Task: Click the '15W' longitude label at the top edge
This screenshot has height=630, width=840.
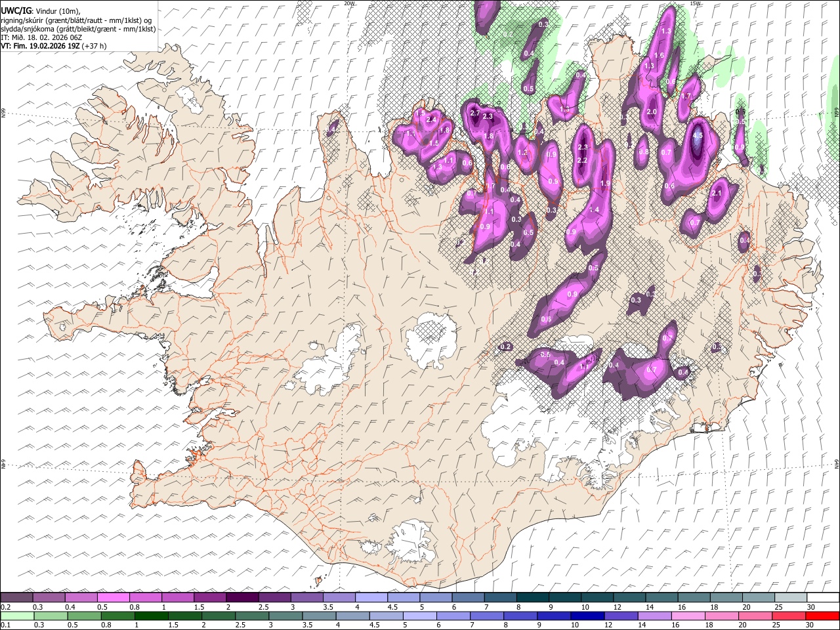Action: [695, 3]
